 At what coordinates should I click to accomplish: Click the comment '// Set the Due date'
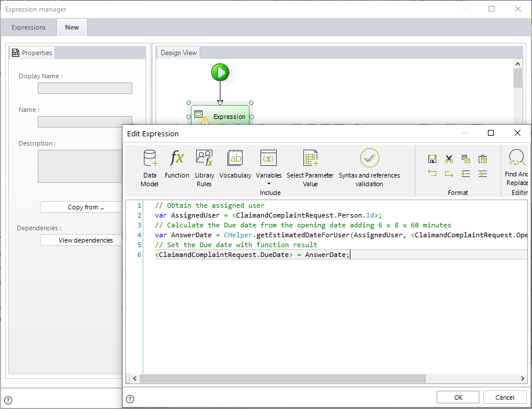(x=236, y=245)
